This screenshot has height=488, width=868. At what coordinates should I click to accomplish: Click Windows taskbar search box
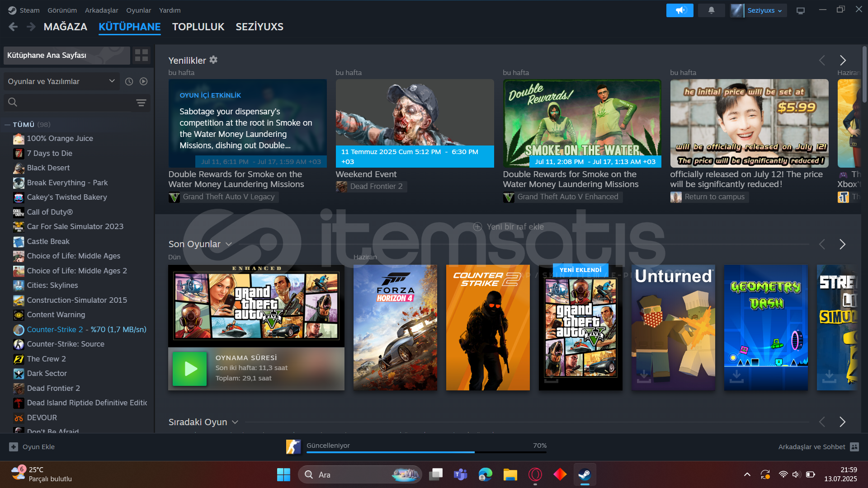point(359,475)
